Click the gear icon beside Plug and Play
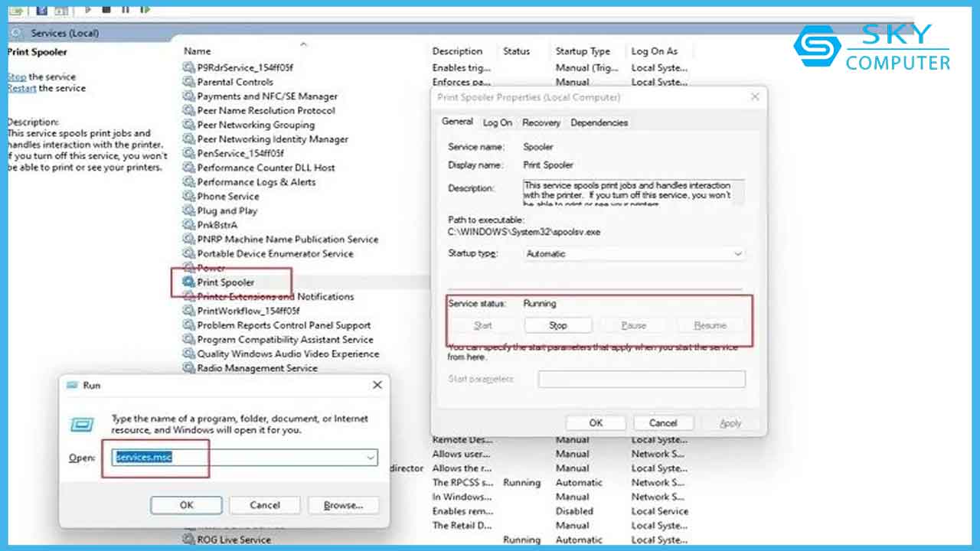The image size is (980, 551). 189,210
